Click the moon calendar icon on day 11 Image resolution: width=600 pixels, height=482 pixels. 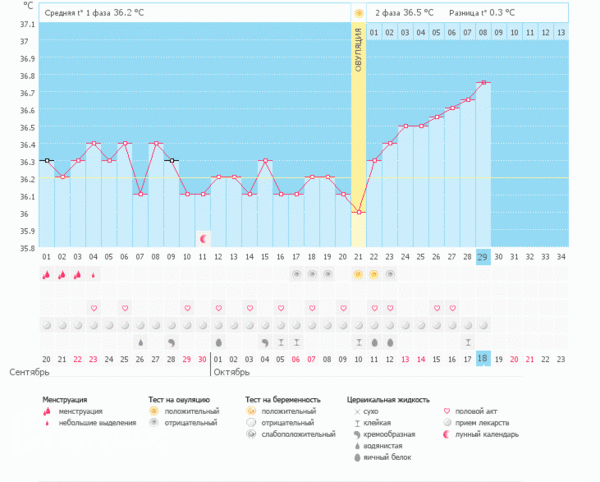(203, 239)
